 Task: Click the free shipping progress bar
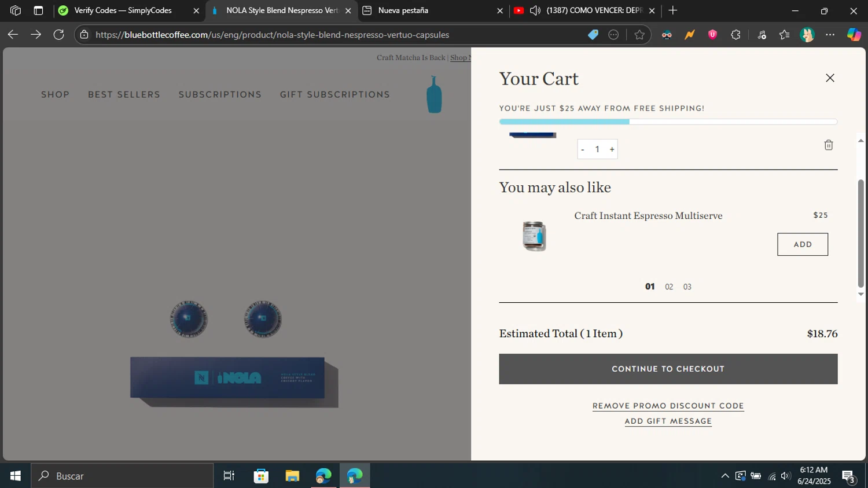pyautogui.click(x=668, y=122)
